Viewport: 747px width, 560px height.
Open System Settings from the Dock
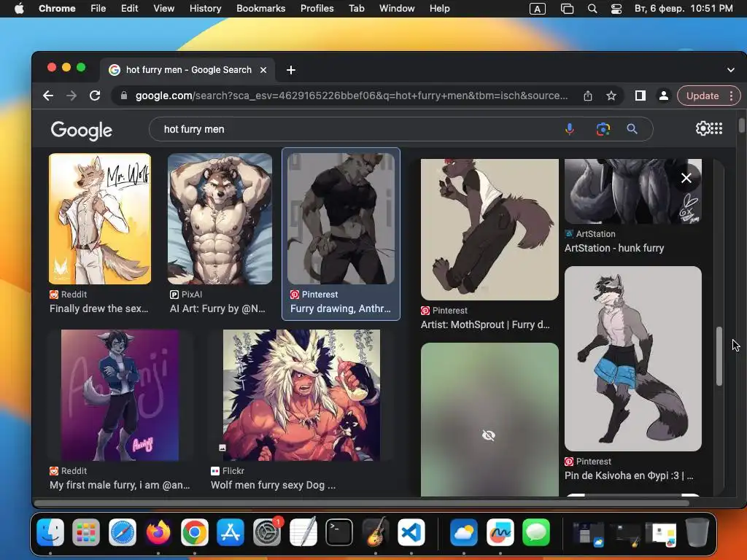[267, 532]
